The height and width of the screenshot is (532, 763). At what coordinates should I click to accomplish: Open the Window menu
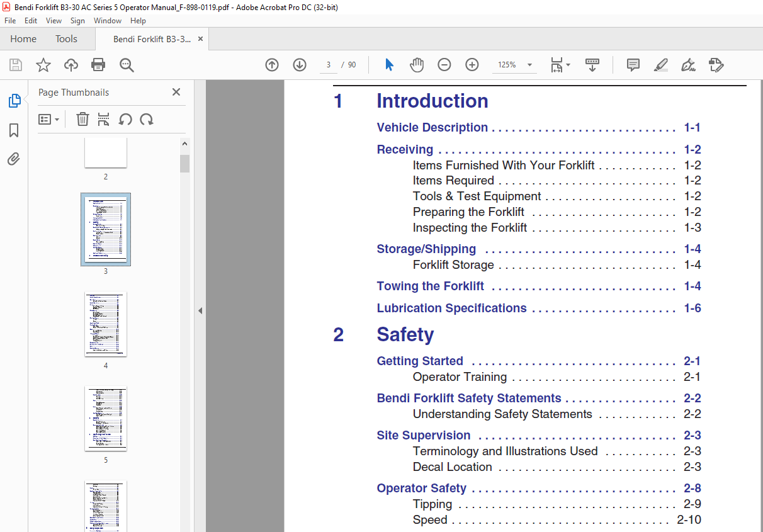click(x=108, y=21)
